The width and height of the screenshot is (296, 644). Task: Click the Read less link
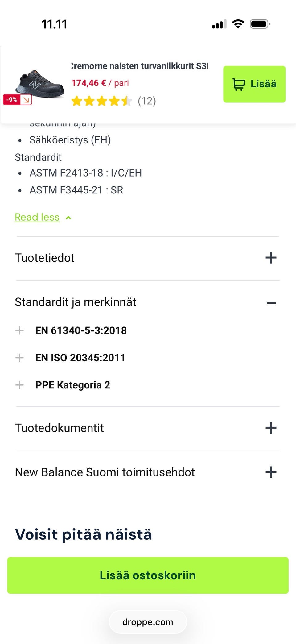[x=37, y=217]
